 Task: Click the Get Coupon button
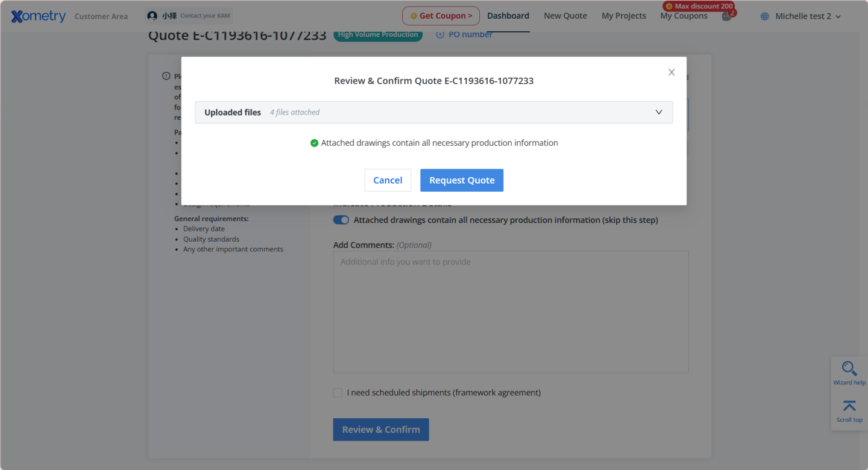click(x=441, y=16)
